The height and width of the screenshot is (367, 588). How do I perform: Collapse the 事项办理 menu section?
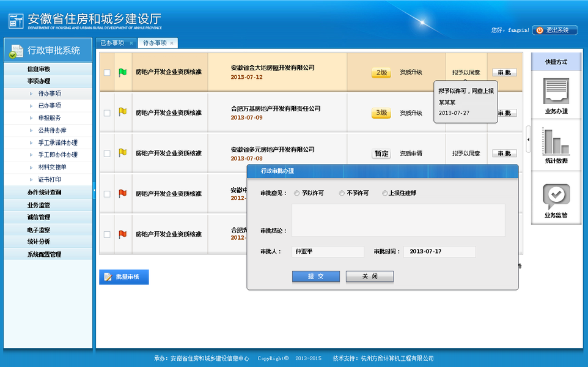point(48,81)
